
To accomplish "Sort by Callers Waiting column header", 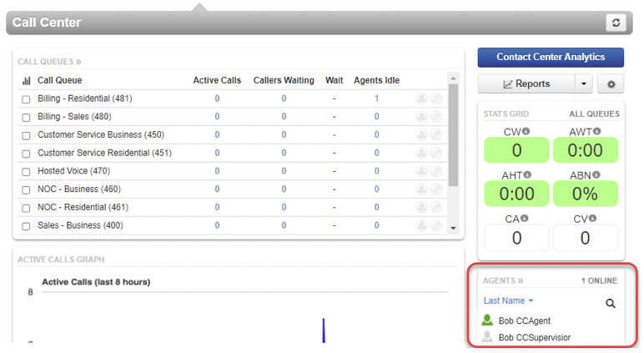I will pyautogui.click(x=284, y=81).
